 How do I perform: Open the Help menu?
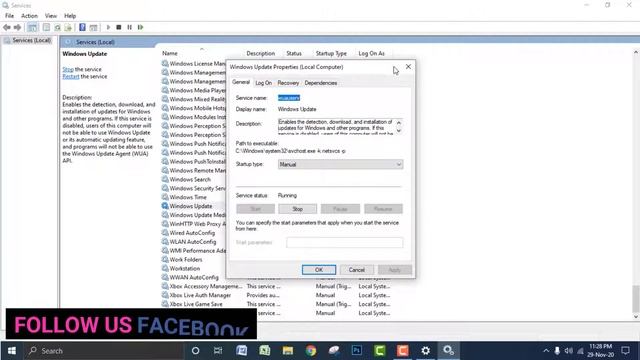pos(70,16)
